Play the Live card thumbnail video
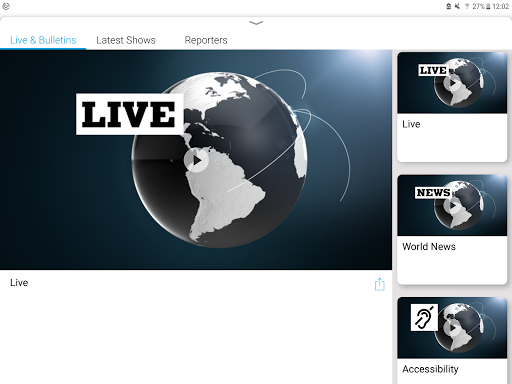This screenshot has width=512, height=384. [452, 83]
